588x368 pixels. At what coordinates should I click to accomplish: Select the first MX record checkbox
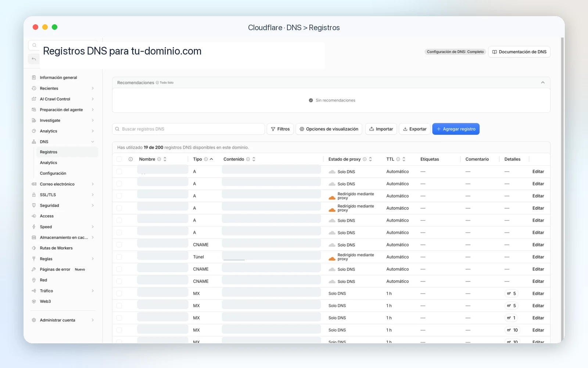(119, 293)
